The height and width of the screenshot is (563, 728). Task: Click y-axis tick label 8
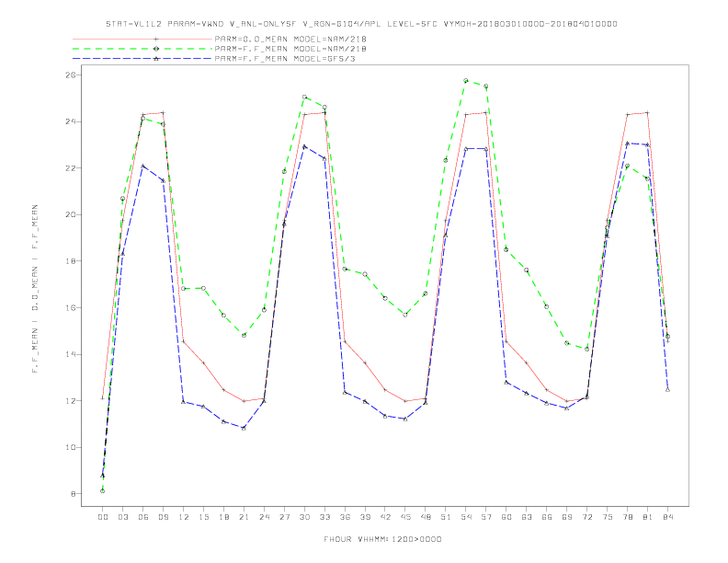click(x=74, y=494)
